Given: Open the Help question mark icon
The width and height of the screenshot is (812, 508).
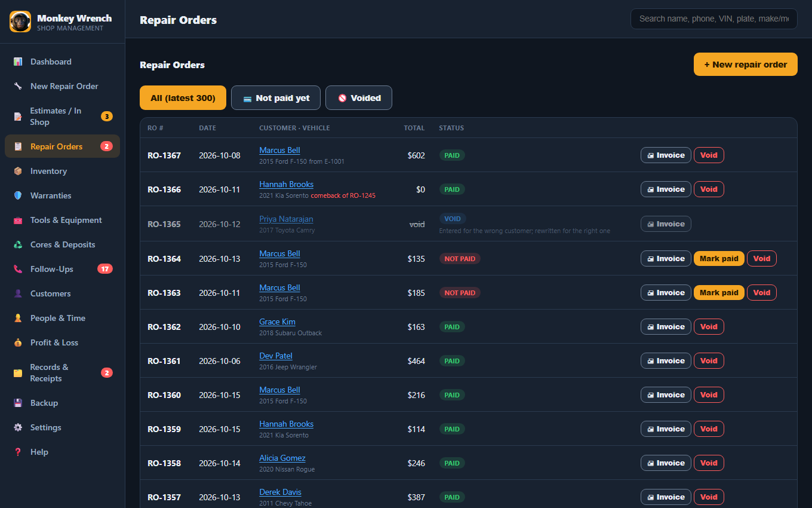Looking at the screenshot, I should pyautogui.click(x=18, y=452).
